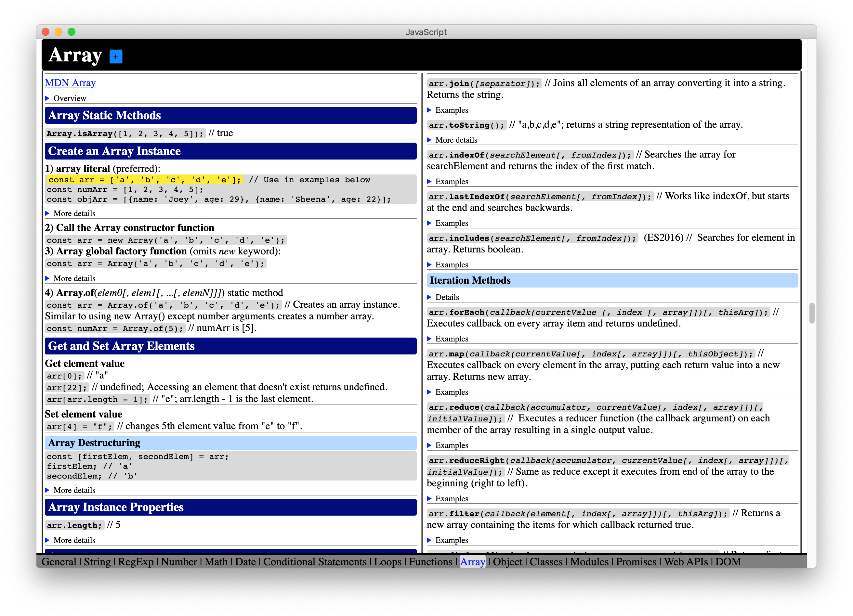Expand Examples under arr.indexOf

[429, 182]
